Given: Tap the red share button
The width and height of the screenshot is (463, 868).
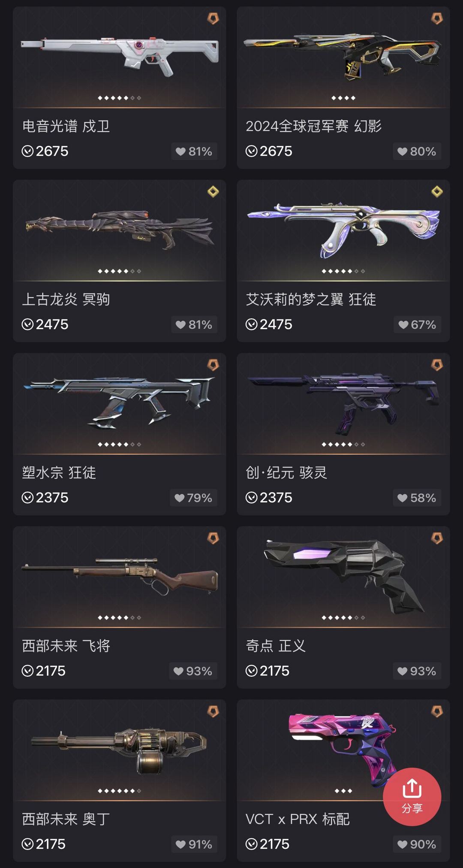Looking at the screenshot, I should point(412,796).
